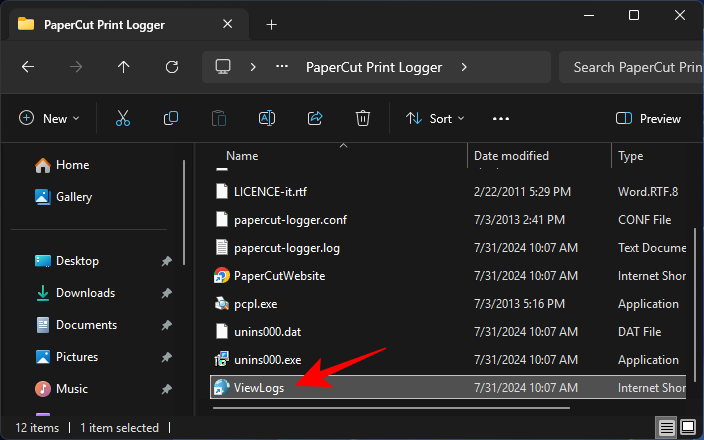Expand the breadcrumb chevron after PaperCut Print Logger
Image resolution: width=704 pixels, height=440 pixels.
tap(464, 67)
